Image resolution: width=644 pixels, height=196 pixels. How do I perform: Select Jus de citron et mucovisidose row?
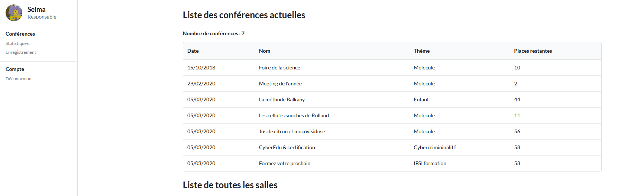[x=392, y=131]
